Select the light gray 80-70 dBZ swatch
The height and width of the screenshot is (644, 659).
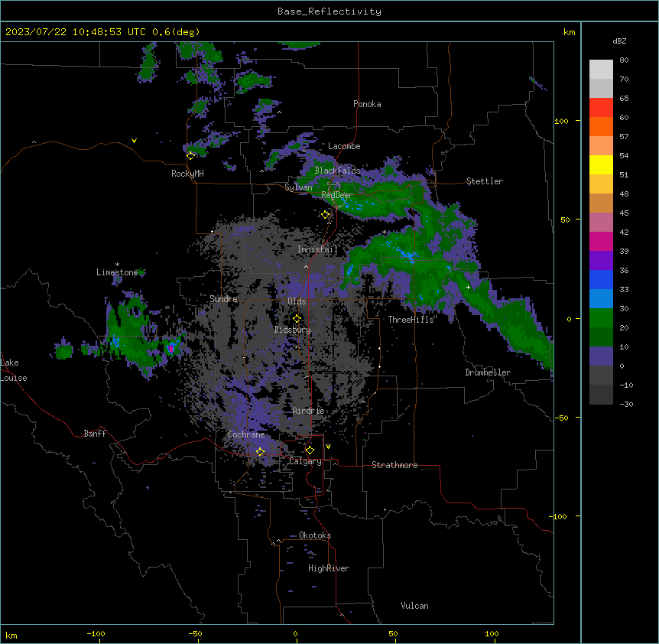[x=601, y=70]
